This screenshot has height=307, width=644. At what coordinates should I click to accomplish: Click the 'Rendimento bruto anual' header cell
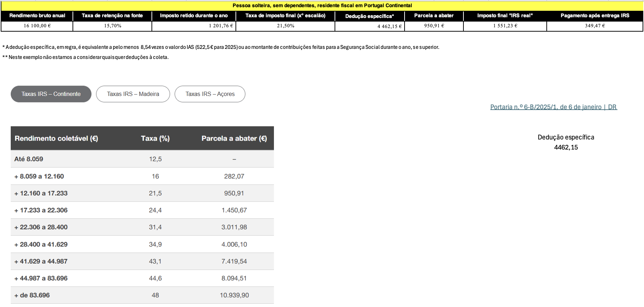click(37, 15)
